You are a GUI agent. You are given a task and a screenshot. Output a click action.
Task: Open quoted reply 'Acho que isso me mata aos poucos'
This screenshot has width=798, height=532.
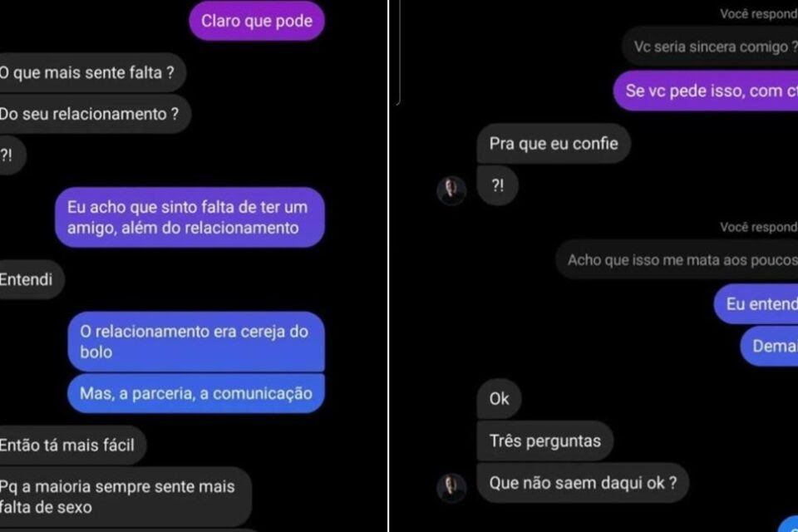point(677,260)
